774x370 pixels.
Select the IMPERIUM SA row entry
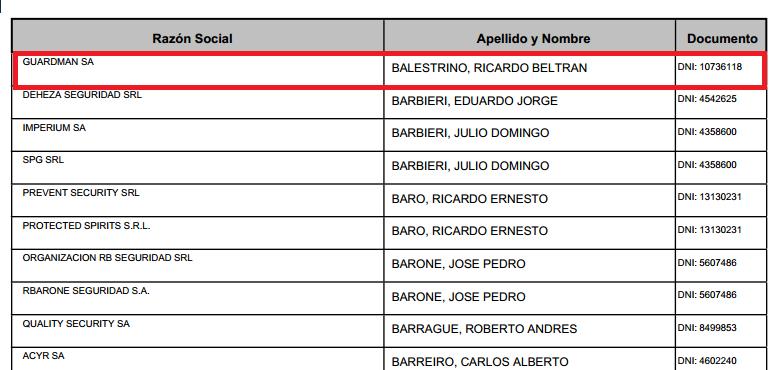point(54,128)
